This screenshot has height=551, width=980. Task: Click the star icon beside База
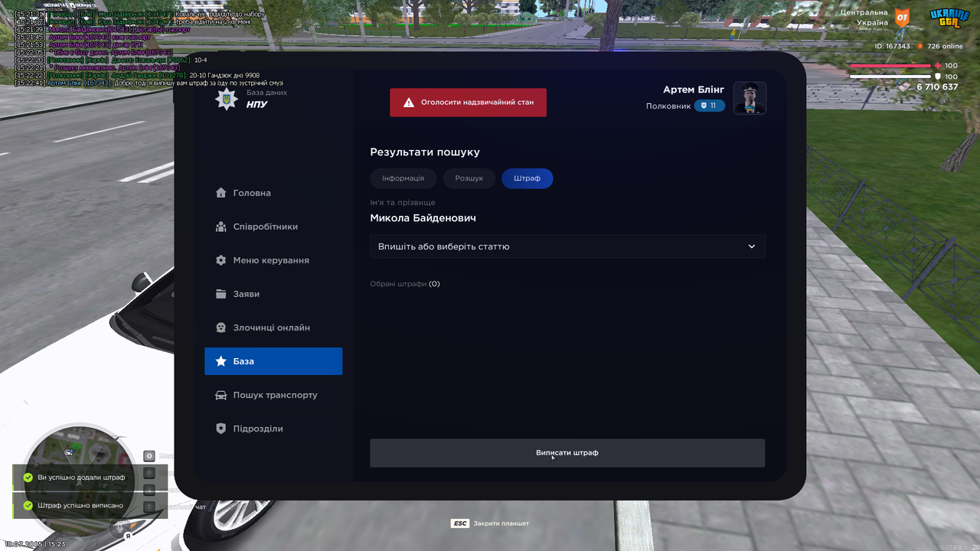[221, 361]
